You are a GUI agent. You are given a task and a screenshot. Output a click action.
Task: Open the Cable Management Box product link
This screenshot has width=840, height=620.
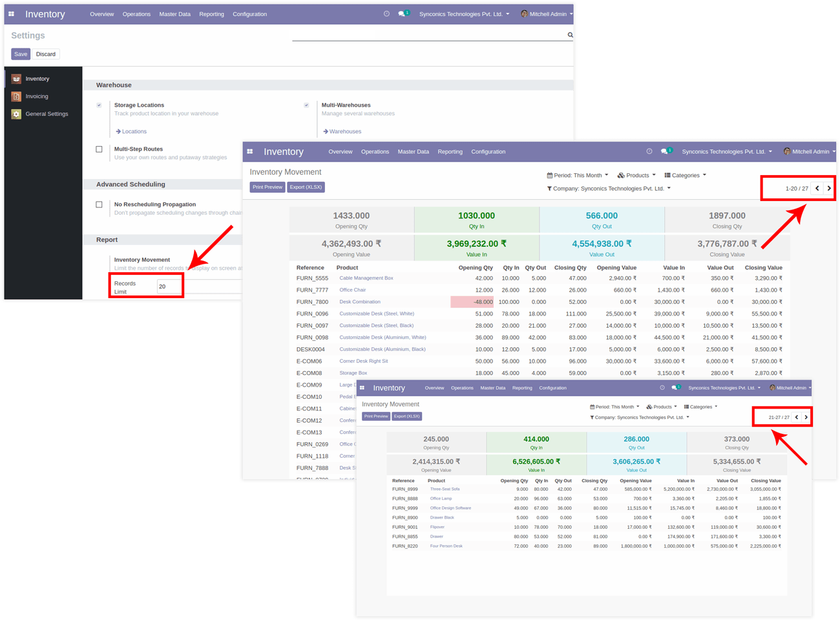(x=366, y=278)
